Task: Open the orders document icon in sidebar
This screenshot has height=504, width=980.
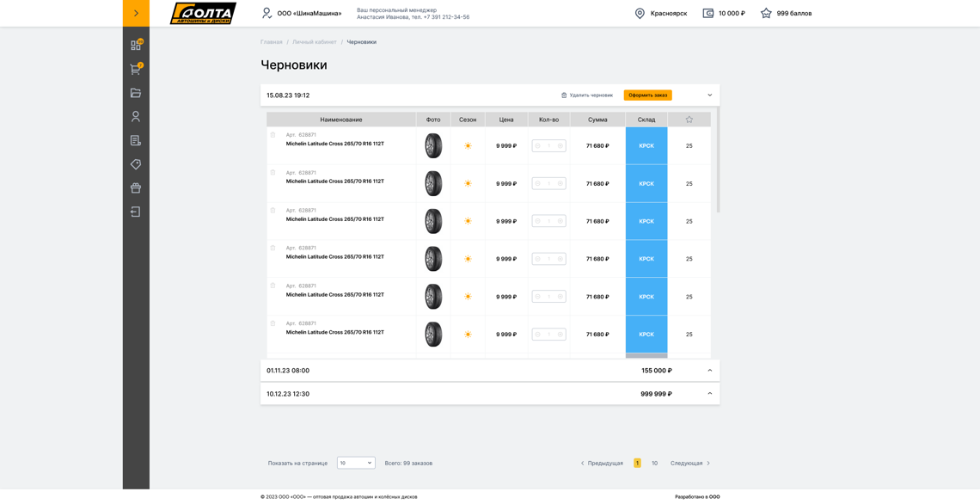Action: coord(136,140)
